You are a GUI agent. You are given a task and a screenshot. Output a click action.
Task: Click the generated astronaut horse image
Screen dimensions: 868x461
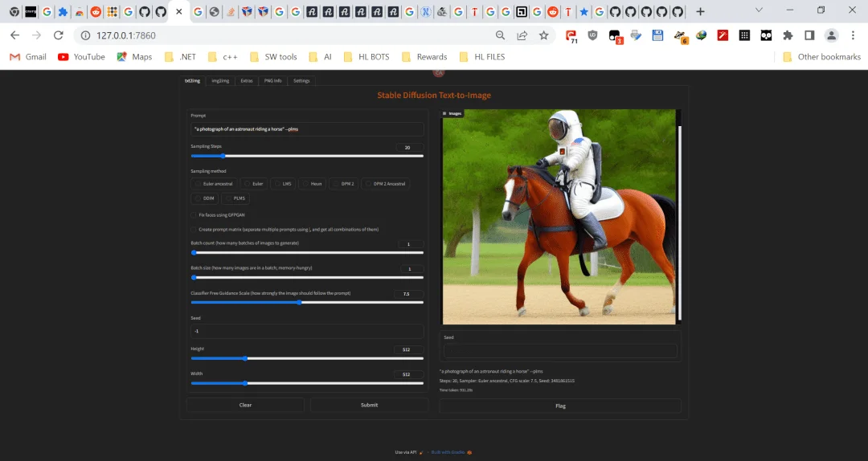click(559, 216)
